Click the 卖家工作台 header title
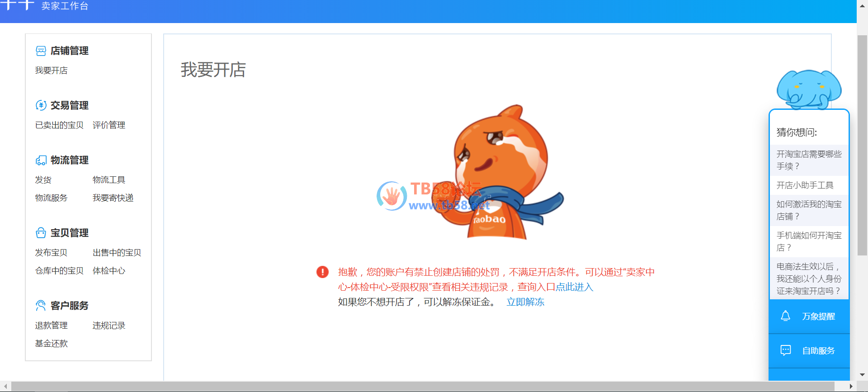 coord(65,6)
